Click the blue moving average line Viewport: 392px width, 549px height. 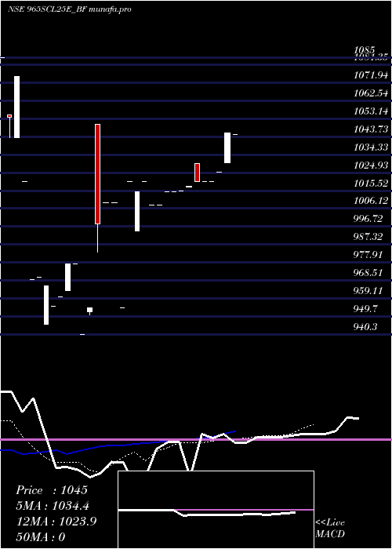118,445
